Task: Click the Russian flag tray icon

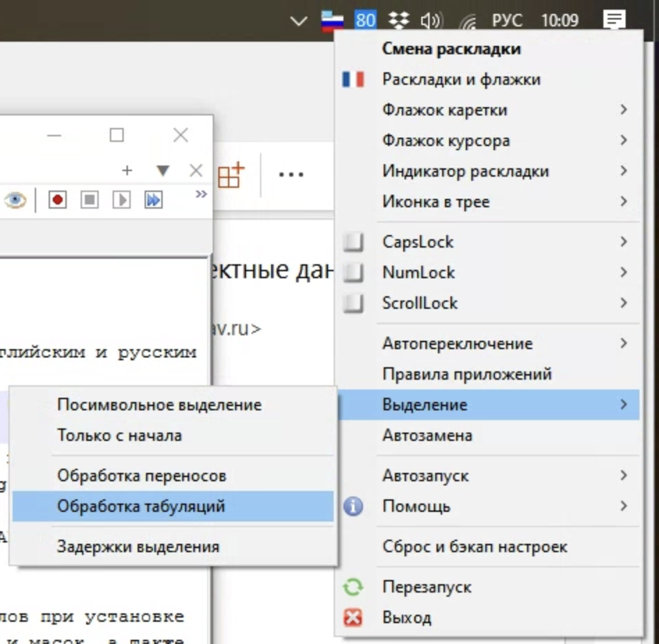Action: pos(332,20)
